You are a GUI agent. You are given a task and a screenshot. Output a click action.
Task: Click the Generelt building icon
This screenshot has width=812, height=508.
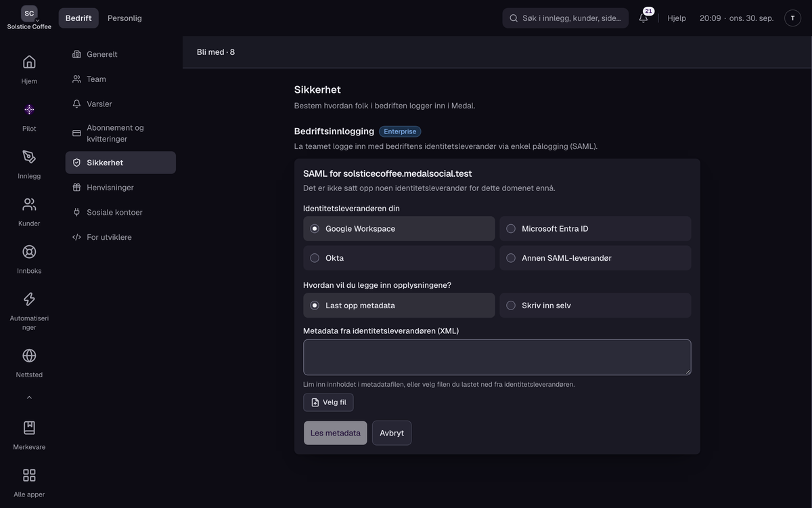click(x=76, y=54)
